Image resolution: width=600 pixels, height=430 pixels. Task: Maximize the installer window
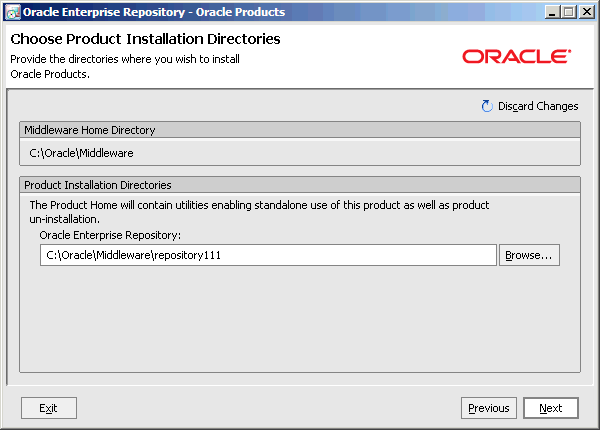click(x=569, y=12)
